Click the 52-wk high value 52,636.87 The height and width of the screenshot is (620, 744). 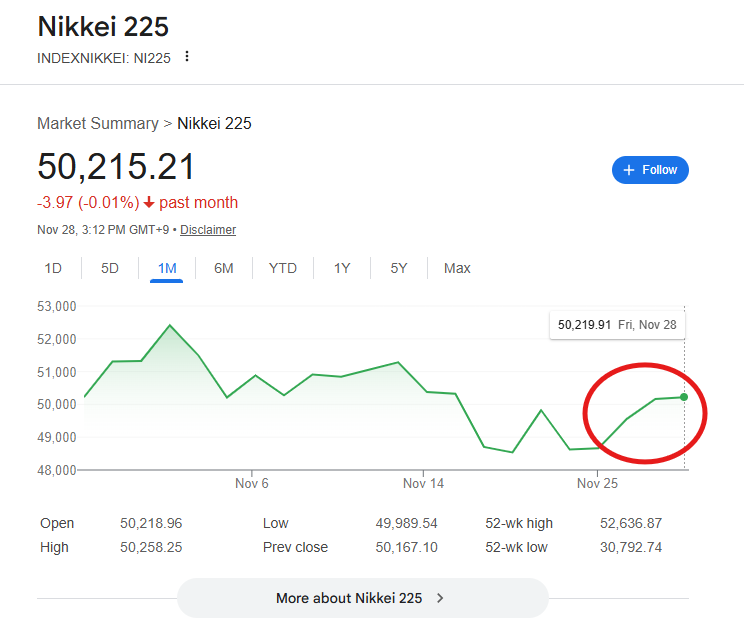click(631, 523)
